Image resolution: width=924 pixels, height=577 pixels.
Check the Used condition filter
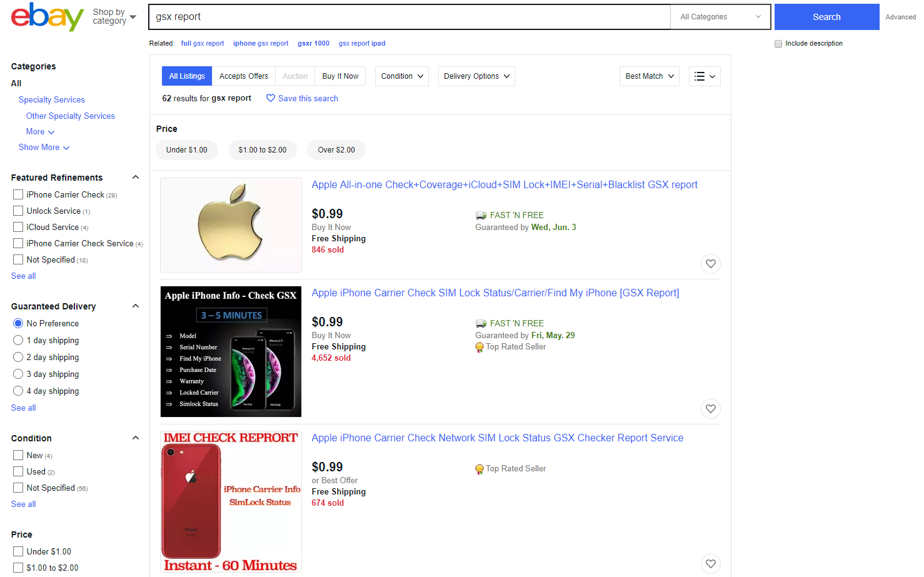pyautogui.click(x=18, y=471)
